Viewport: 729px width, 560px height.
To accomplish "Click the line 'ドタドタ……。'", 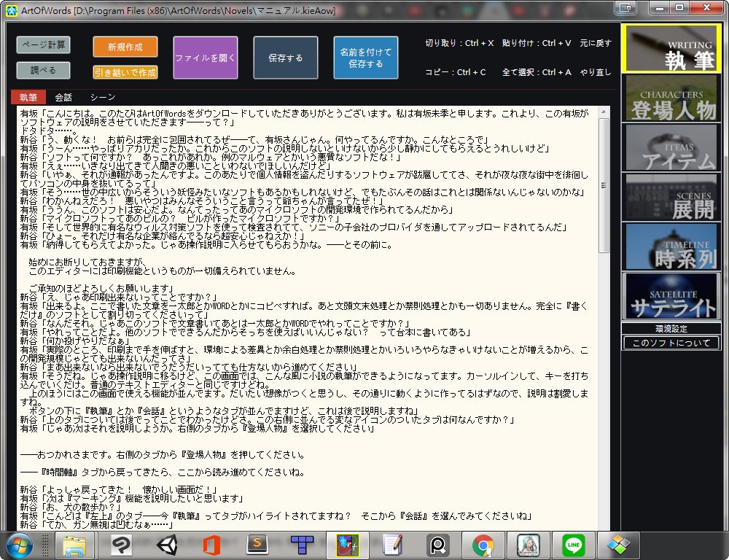I will [48, 131].
